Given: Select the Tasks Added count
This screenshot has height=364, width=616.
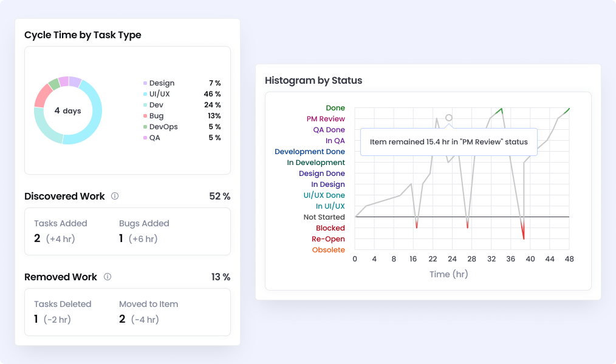Looking at the screenshot, I should pyautogui.click(x=37, y=238).
